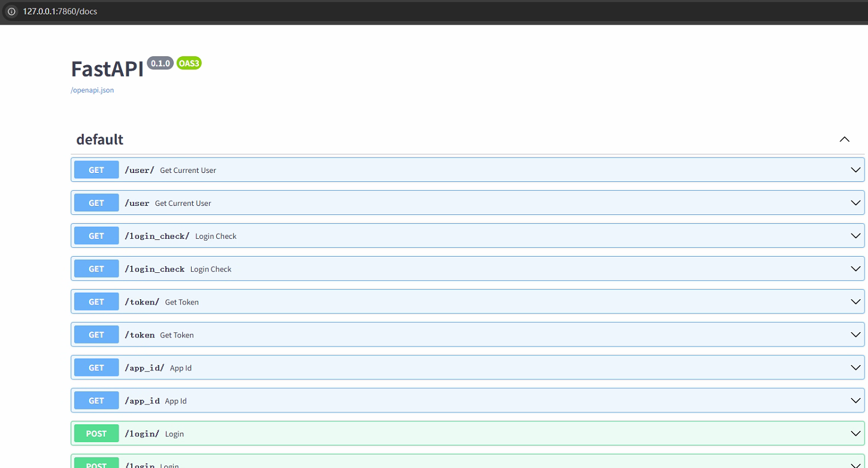868x468 pixels.
Task: Collapse the default section with chevron
Action: [844, 139]
